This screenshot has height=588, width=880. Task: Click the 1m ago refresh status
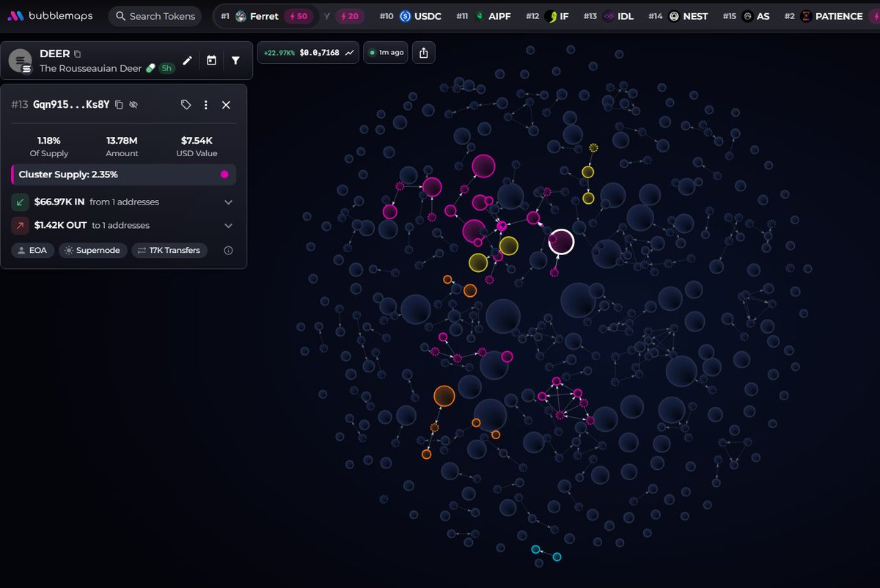pos(386,53)
